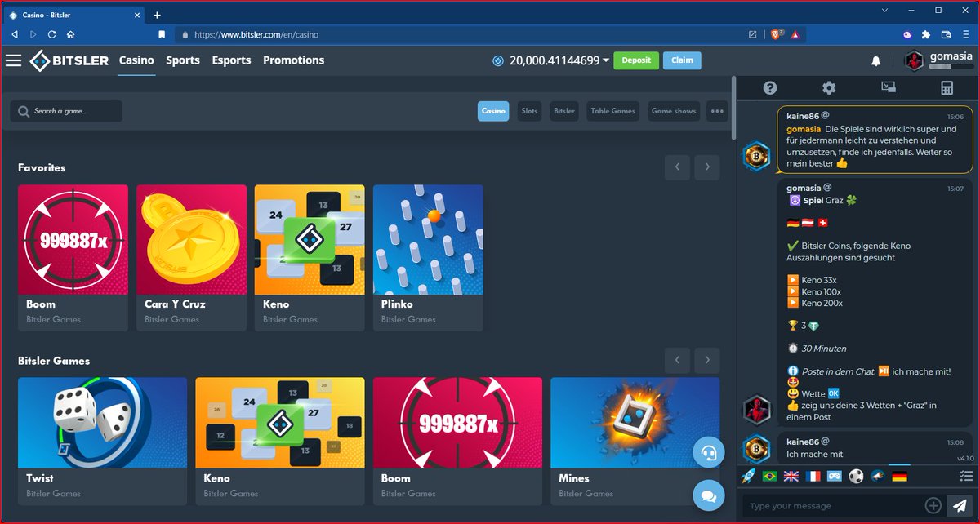
Task: Open chat help question-mark icon
Action: [769, 88]
